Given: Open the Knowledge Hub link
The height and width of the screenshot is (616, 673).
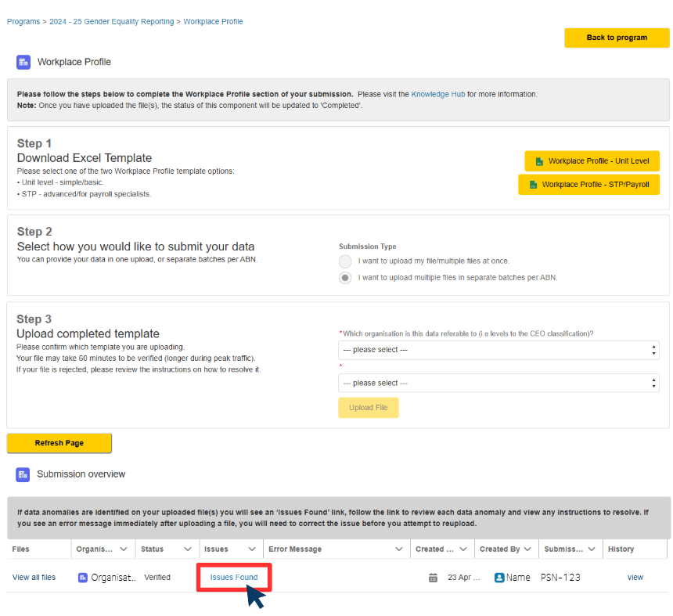Looking at the screenshot, I should (437, 94).
